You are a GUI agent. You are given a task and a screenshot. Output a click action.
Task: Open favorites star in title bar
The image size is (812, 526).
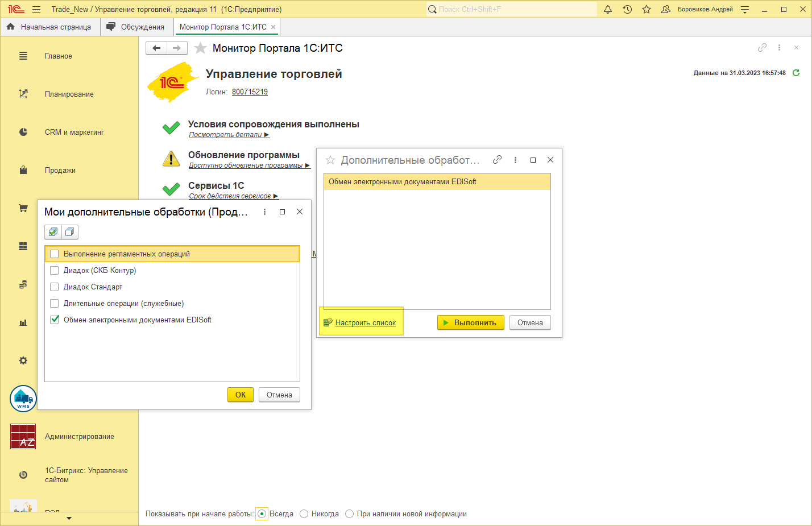coord(647,9)
